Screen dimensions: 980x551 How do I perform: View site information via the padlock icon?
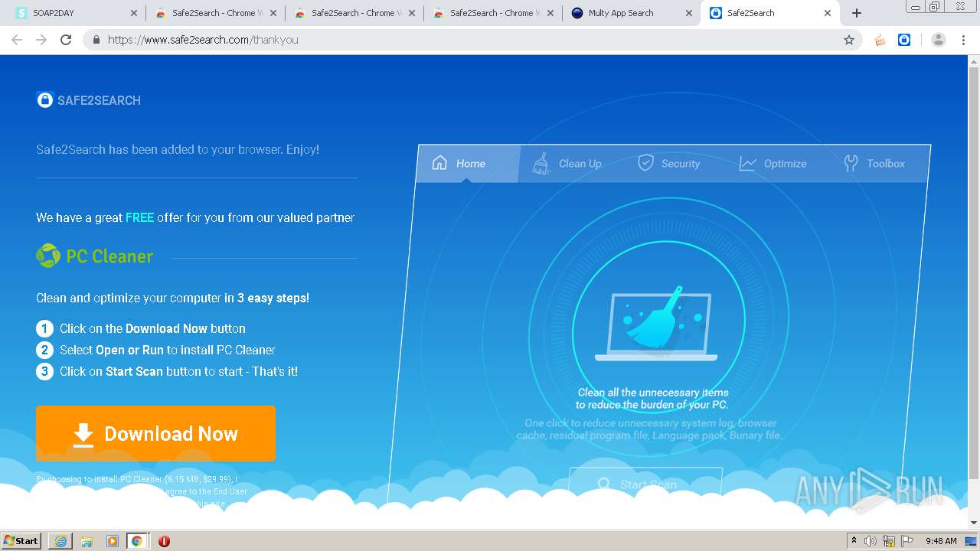tap(96, 40)
